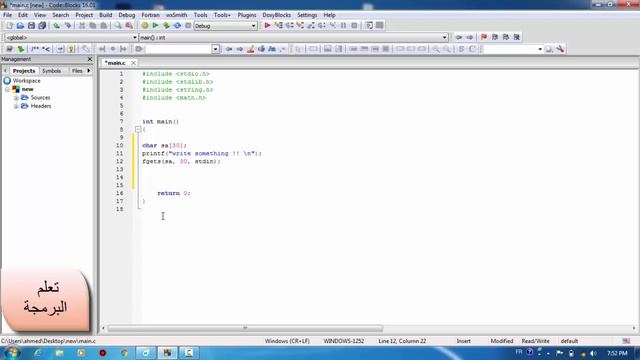Image resolution: width=640 pixels, height=360 pixels.
Task: Open the Plugins menu
Action: pyautogui.click(x=247, y=15)
